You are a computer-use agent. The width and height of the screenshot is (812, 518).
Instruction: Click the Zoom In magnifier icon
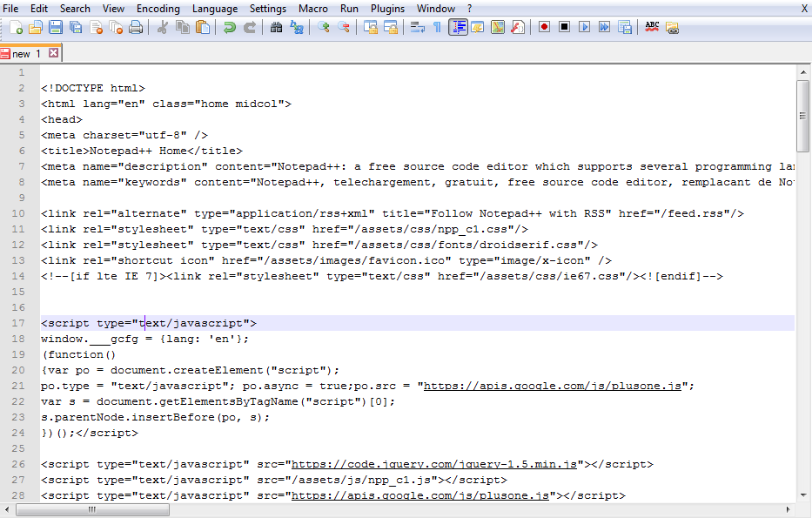point(323,27)
